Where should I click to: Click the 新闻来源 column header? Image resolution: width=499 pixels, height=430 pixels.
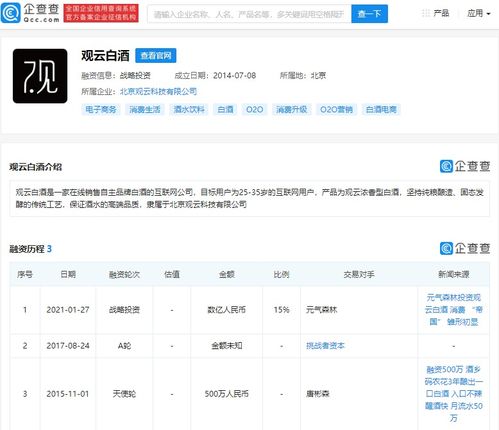tap(454, 275)
